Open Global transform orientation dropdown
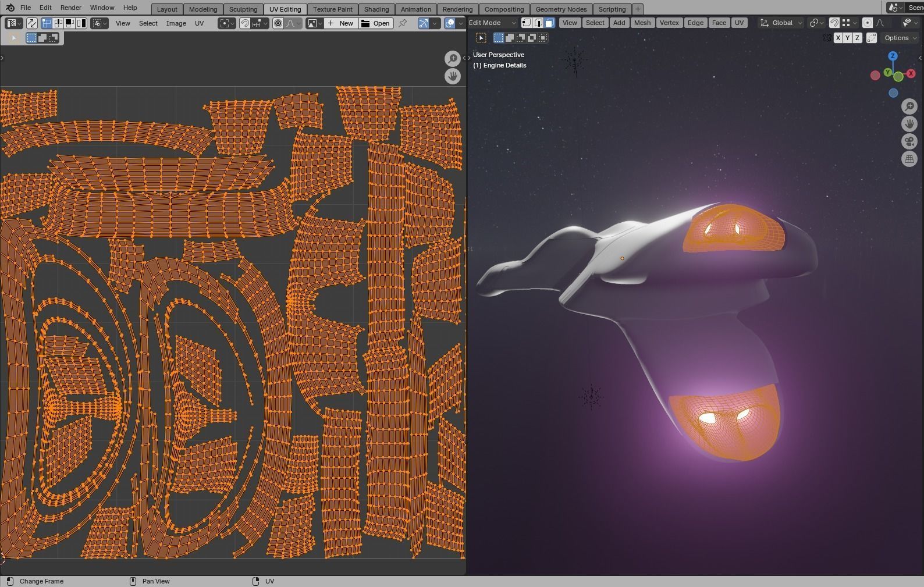Image resolution: width=924 pixels, height=587 pixels. pyautogui.click(x=781, y=23)
